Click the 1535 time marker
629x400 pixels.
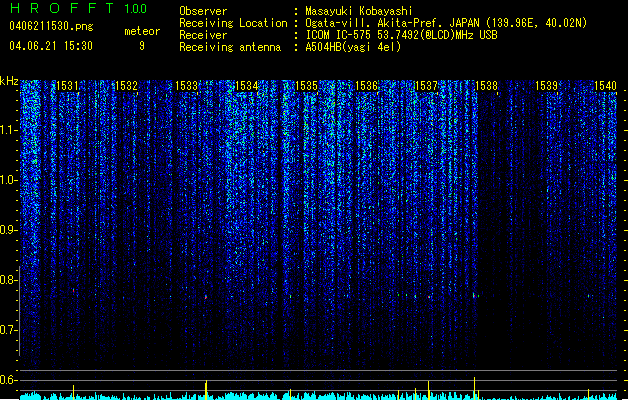tap(306, 86)
